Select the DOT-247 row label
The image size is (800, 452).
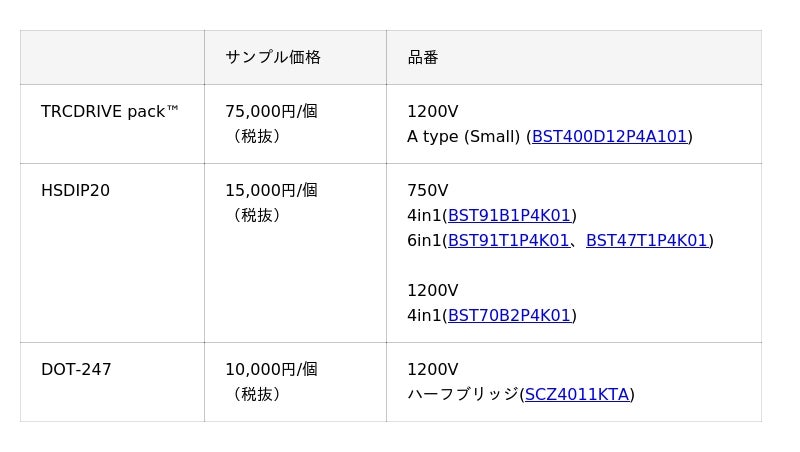(76, 370)
